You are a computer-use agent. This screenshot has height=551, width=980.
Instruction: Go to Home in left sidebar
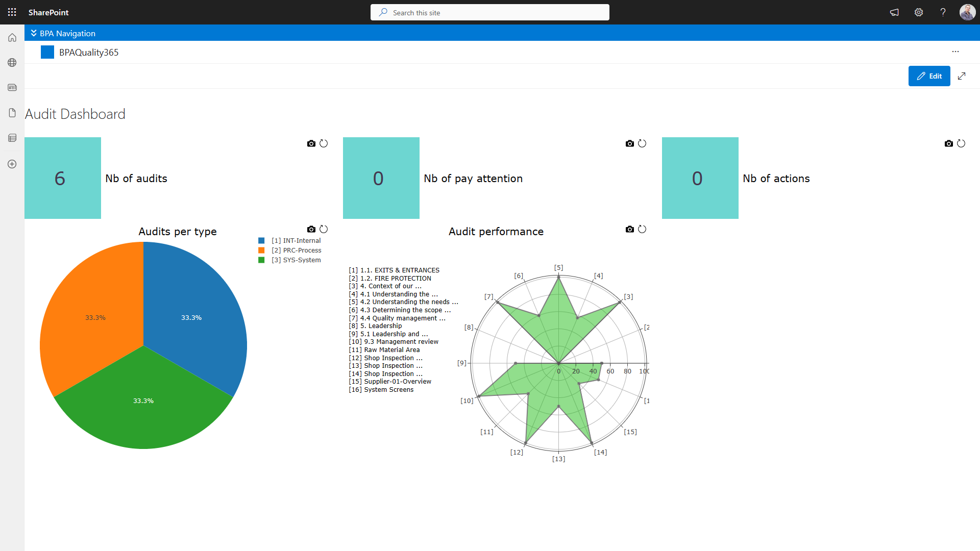point(12,37)
